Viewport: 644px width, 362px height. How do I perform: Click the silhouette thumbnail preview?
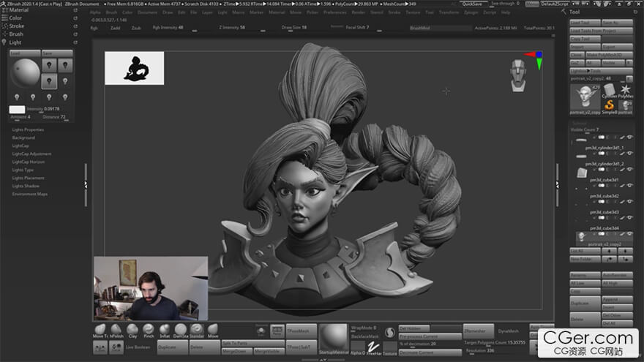point(135,68)
